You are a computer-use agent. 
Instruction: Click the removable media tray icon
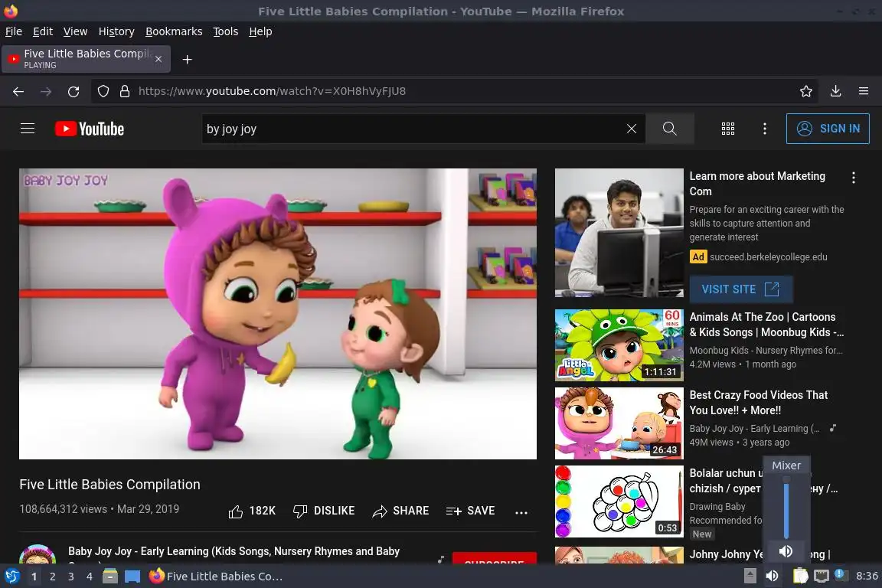750,577
